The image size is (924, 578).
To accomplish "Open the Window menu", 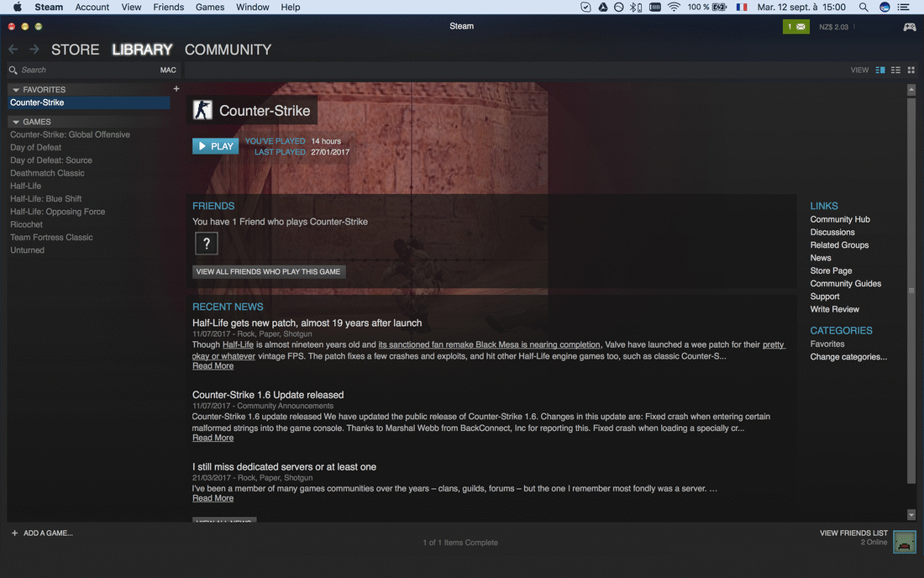I will [x=252, y=7].
